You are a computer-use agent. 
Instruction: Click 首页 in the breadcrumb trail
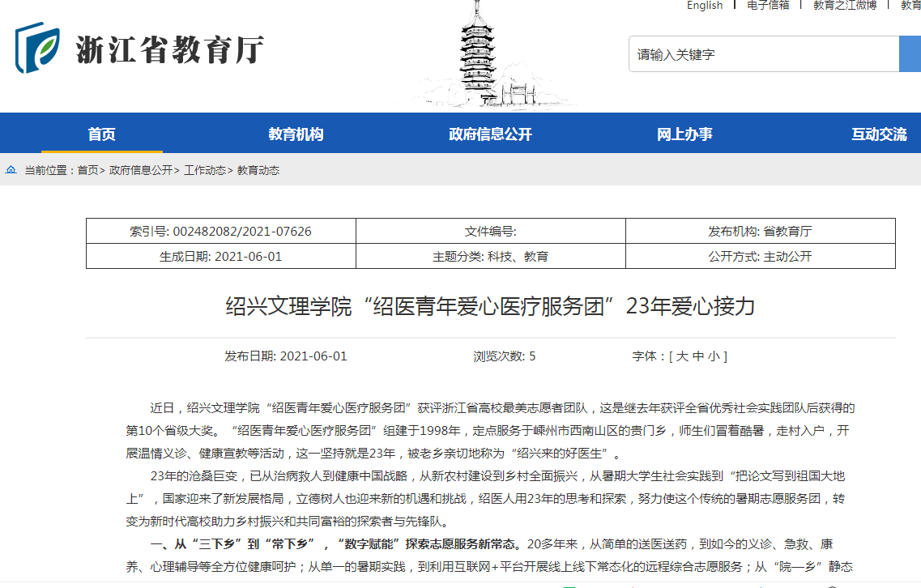point(87,170)
